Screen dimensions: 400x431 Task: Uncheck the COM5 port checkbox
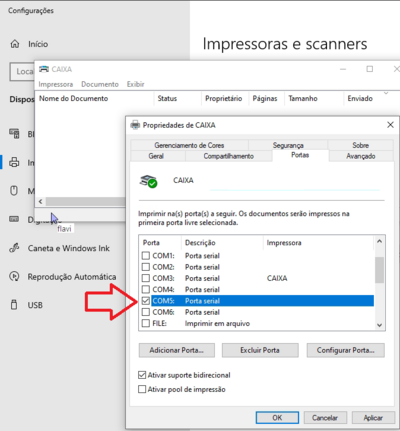tap(146, 301)
